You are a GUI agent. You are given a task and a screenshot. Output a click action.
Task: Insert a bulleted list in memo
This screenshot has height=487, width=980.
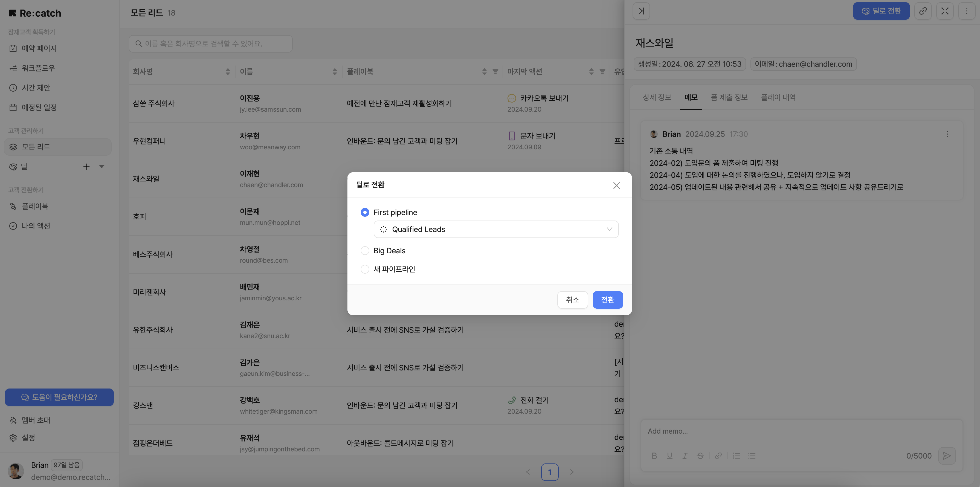(x=752, y=456)
